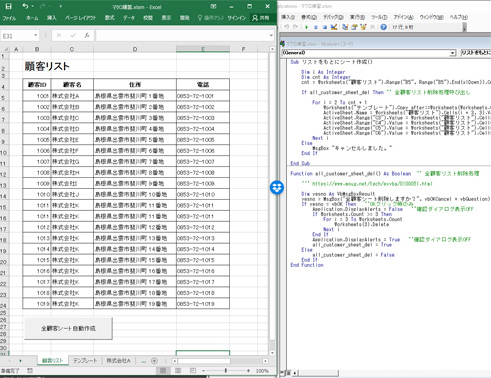Select the cell with 0853-72-1005

coord(203,140)
